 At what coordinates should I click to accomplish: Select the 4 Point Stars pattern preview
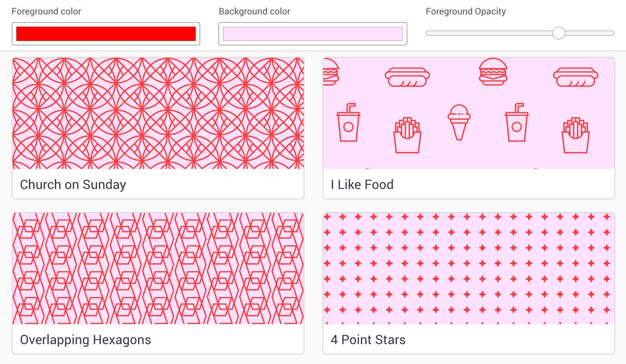469,269
